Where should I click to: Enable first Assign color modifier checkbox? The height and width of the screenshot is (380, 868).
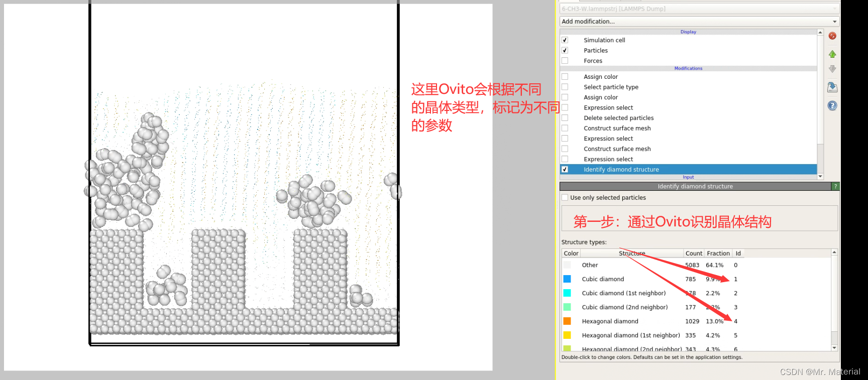pos(565,77)
